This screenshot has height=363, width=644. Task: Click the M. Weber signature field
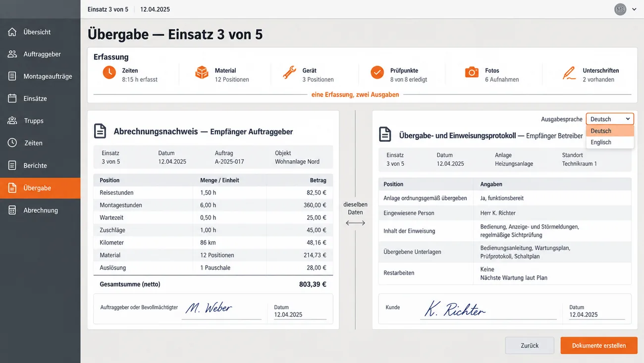pyautogui.click(x=221, y=309)
